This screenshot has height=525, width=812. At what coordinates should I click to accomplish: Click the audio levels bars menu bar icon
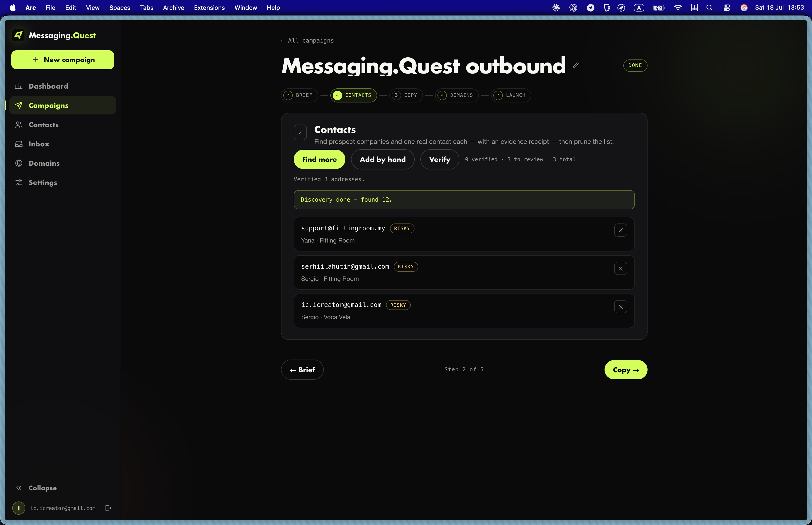click(x=694, y=8)
